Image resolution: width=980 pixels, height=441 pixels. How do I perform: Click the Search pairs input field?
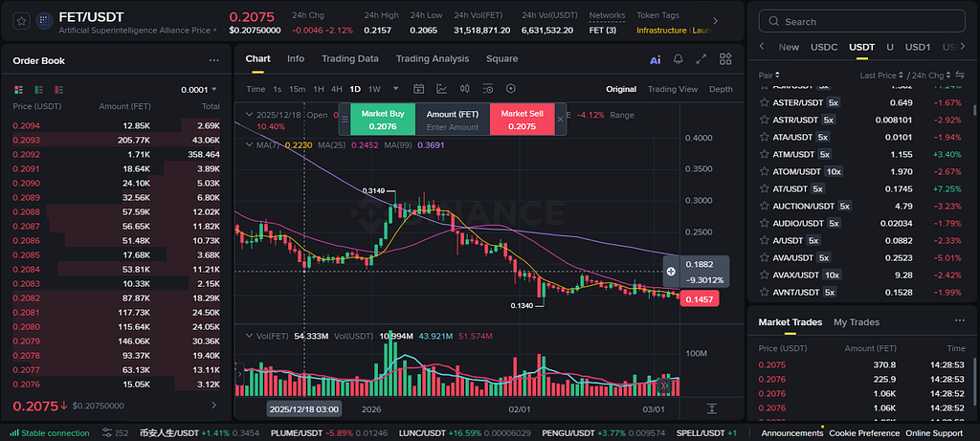coord(862,21)
